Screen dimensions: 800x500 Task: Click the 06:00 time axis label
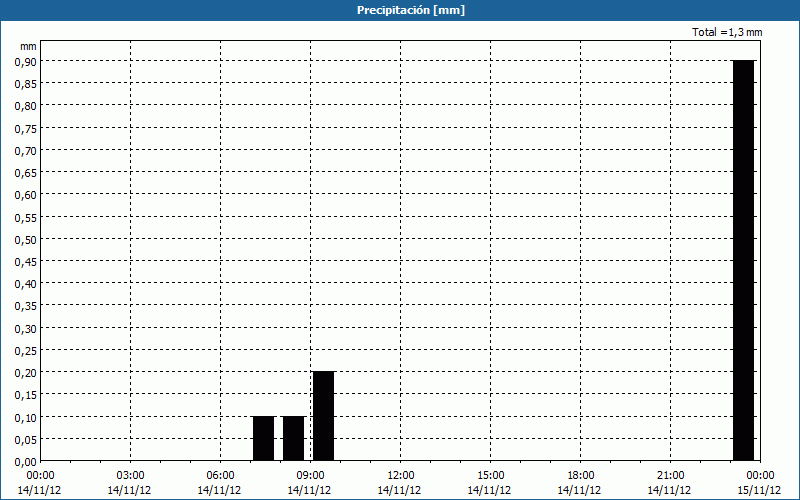click(x=220, y=475)
